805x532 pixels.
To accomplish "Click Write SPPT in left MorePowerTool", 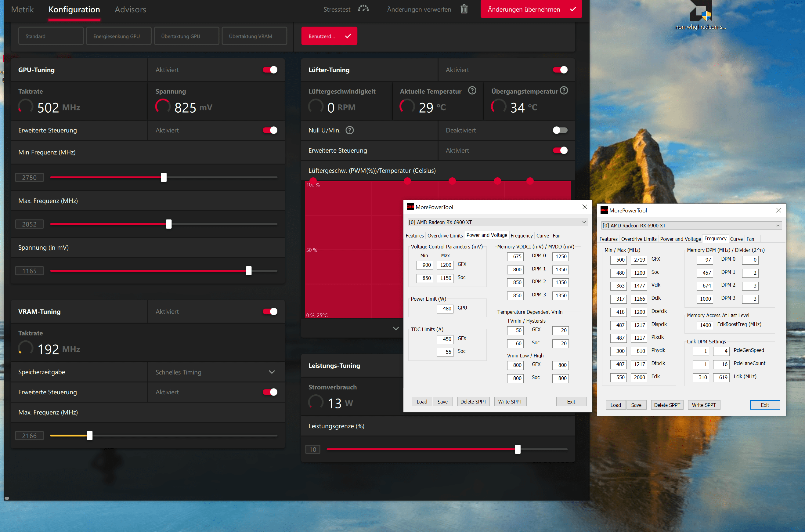I will (x=510, y=402).
